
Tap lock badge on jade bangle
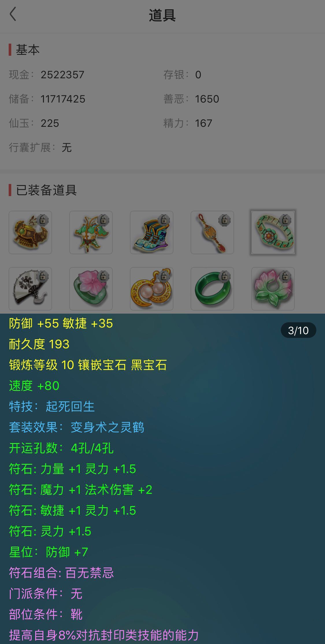[224, 277]
